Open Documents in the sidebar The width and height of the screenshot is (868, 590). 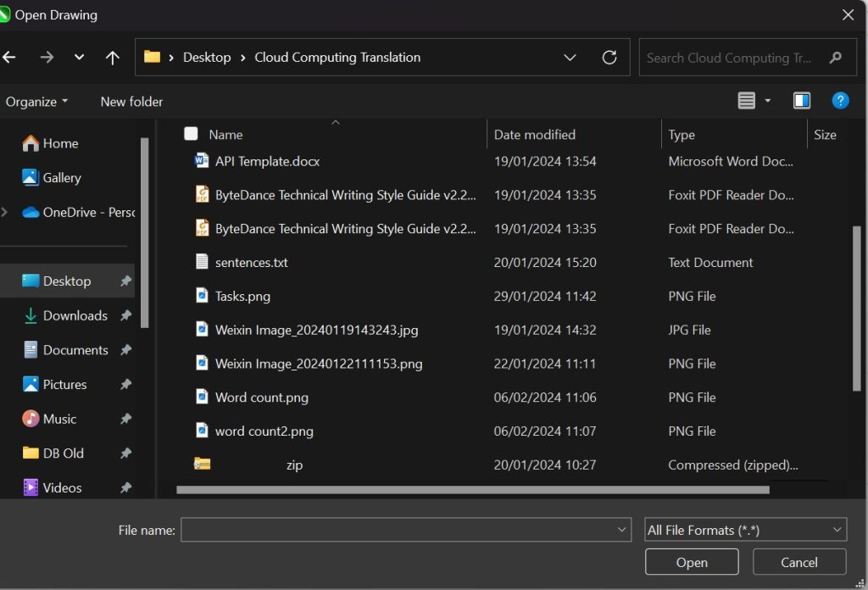point(65,350)
